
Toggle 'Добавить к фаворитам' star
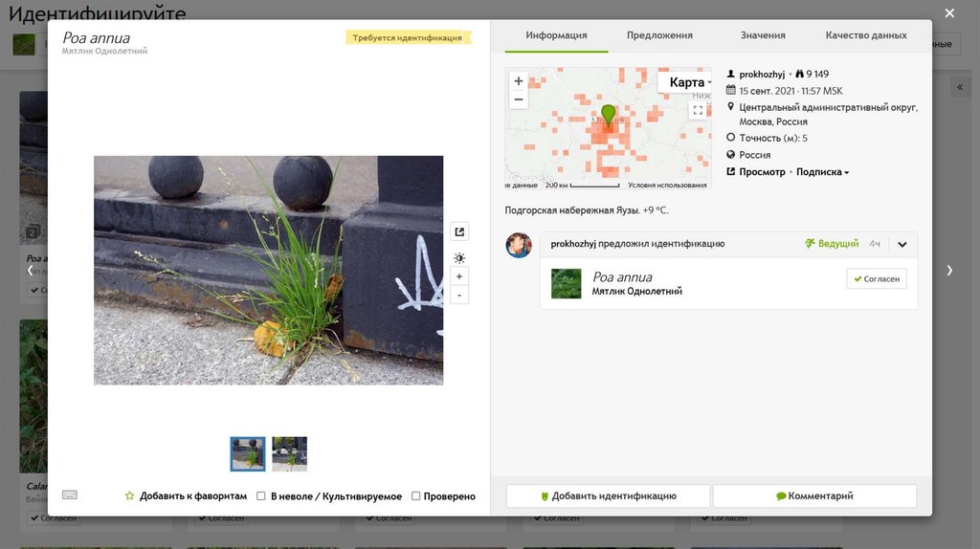click(x=129, y=496)
